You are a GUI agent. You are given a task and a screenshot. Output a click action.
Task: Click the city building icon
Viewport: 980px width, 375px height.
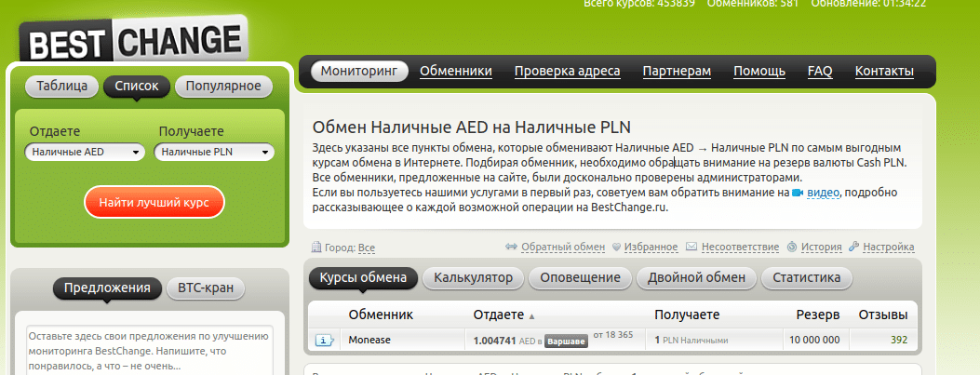click(x=315, y=248)
